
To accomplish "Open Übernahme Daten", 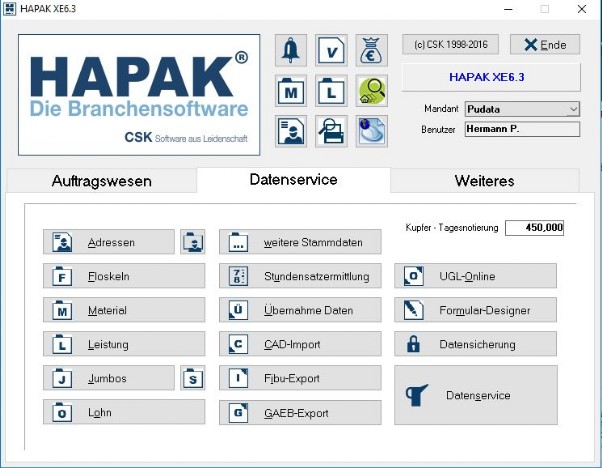I will 300,310.
